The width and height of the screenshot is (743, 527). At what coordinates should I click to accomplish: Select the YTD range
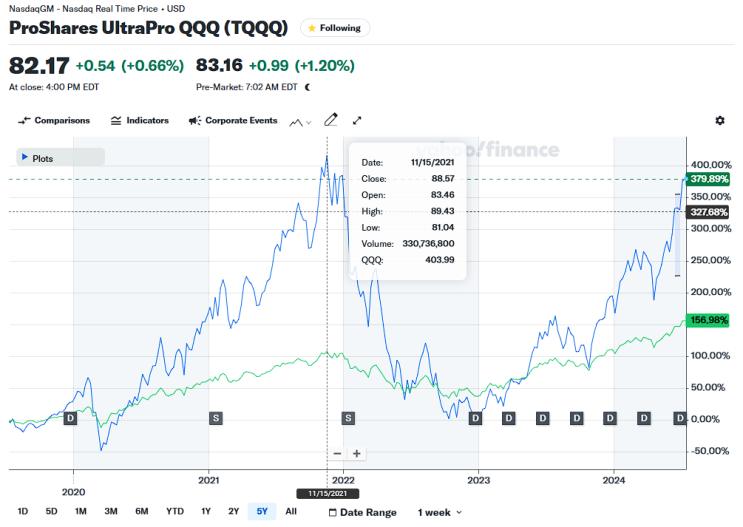coord(175,511)
